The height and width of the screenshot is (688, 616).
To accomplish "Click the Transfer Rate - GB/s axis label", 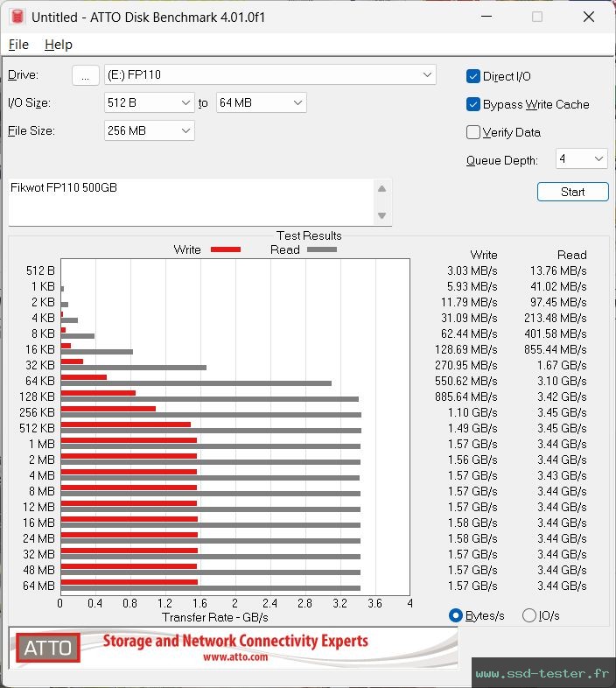I will [x=215, y=617].
